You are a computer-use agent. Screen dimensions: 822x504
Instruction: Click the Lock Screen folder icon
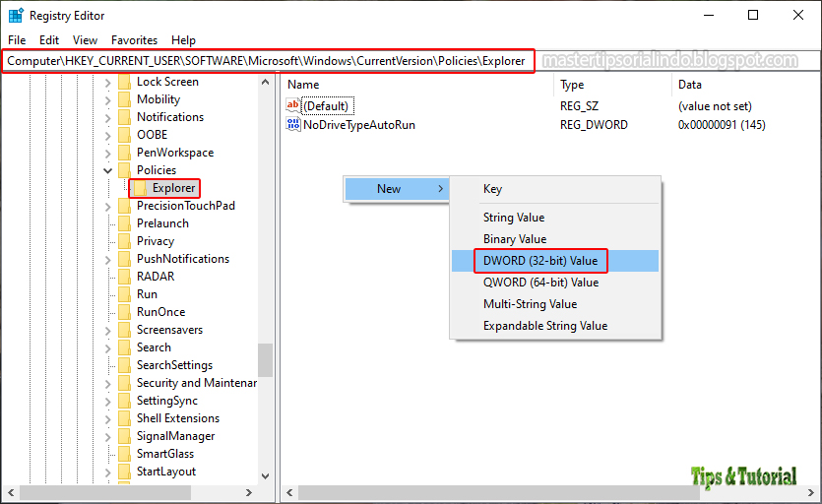coord(125,82)
